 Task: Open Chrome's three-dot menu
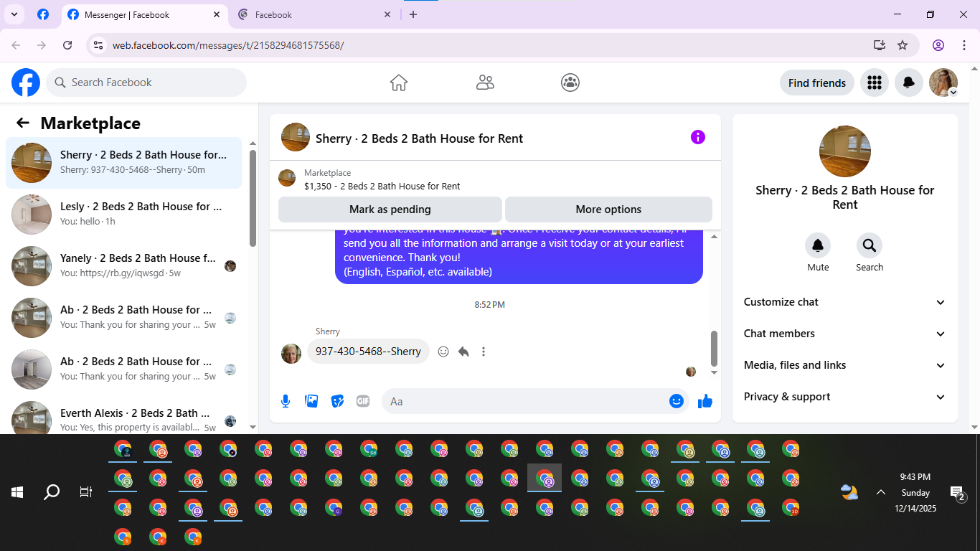(963, 45)
